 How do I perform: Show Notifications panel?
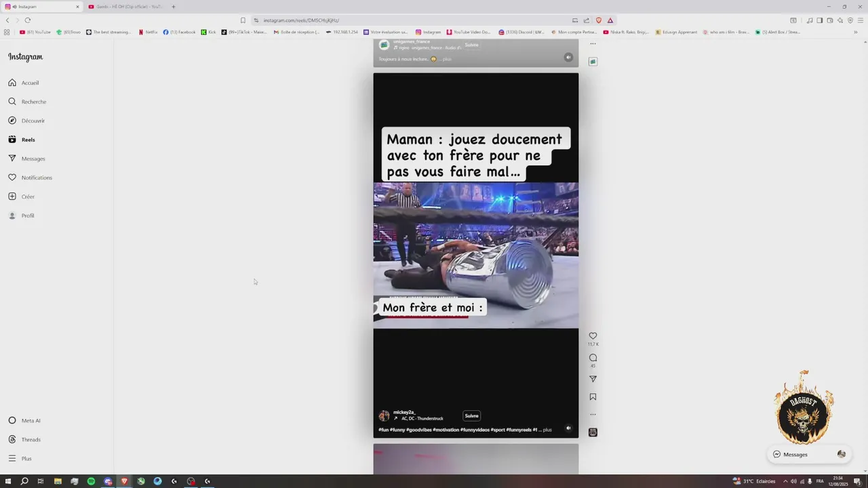[x=30, y=178]
